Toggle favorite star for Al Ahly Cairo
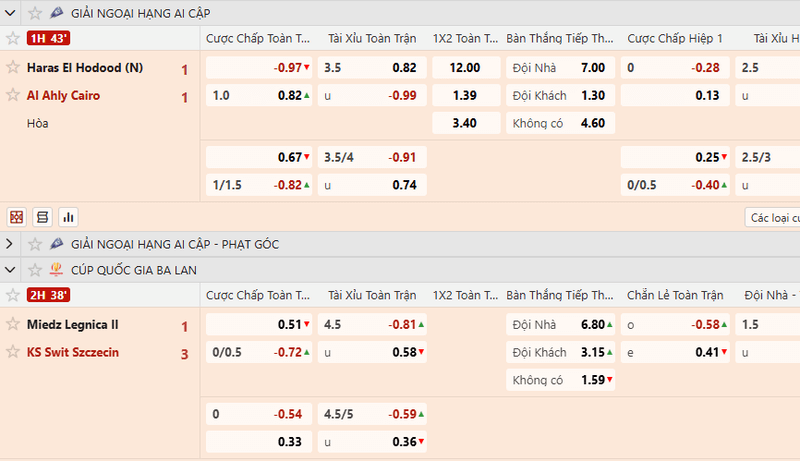The width and height of the screenshot is (800, 461). 13,96
